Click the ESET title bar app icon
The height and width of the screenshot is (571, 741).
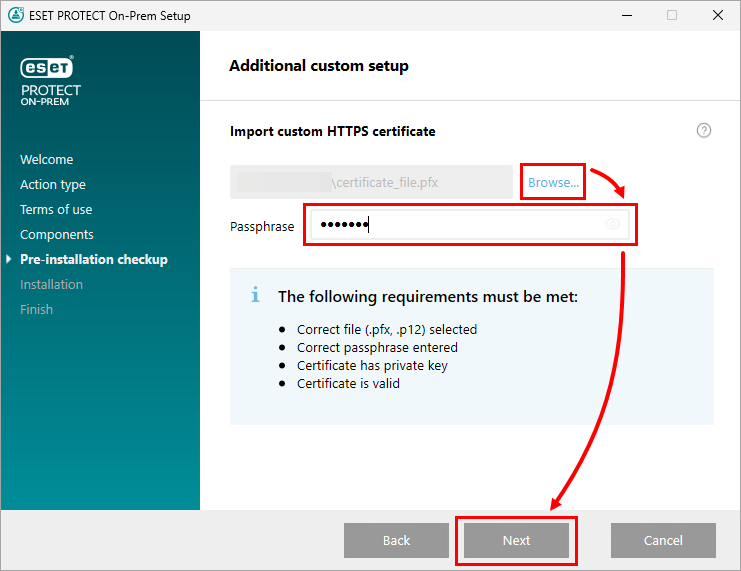pyautogui.click(x=15, y=15)
